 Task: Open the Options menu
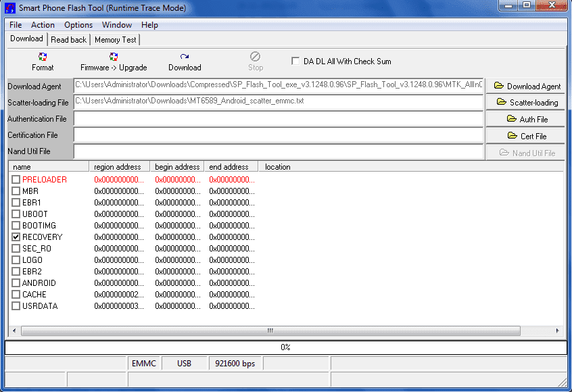[x=78, y=25]
